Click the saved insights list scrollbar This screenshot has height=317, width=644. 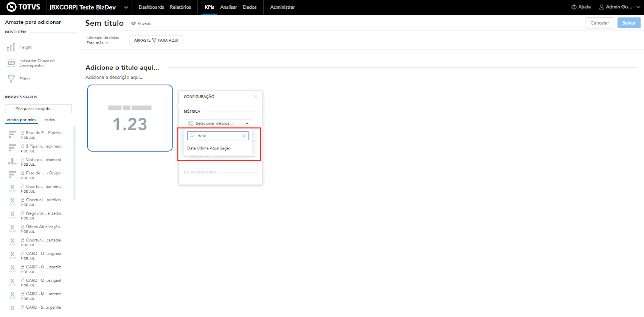click(x=74, y=163)
